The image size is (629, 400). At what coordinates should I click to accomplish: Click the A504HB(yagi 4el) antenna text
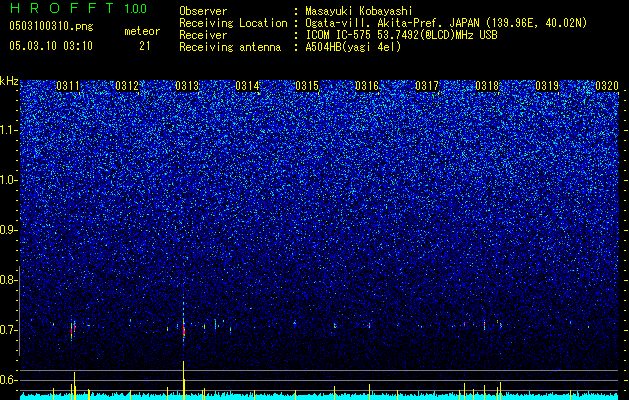pos(353,47)
